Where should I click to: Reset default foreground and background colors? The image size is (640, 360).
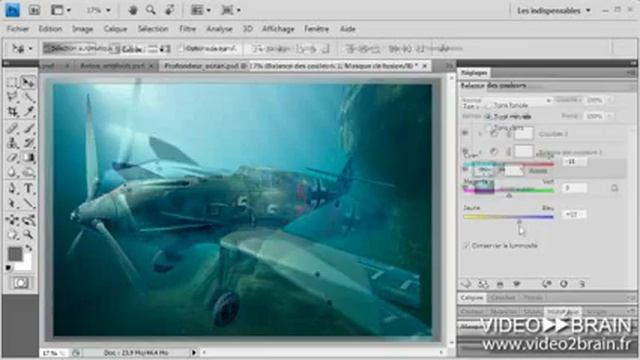click(8, 268)
